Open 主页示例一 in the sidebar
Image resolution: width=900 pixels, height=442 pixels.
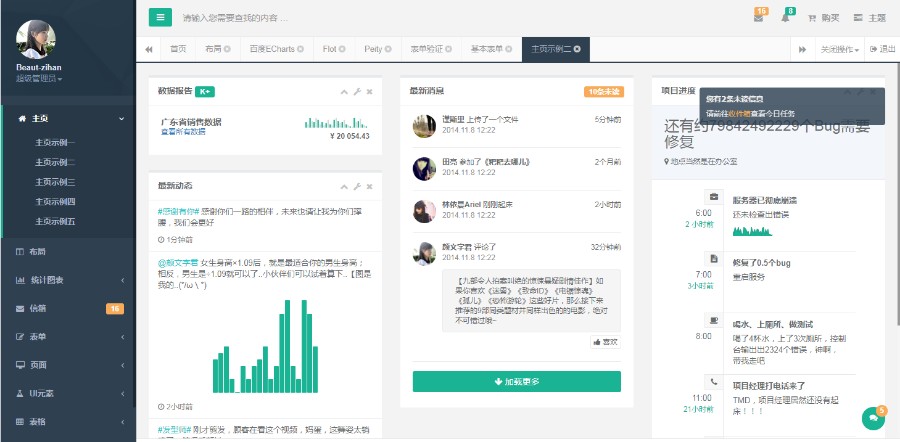coord(55,143)
